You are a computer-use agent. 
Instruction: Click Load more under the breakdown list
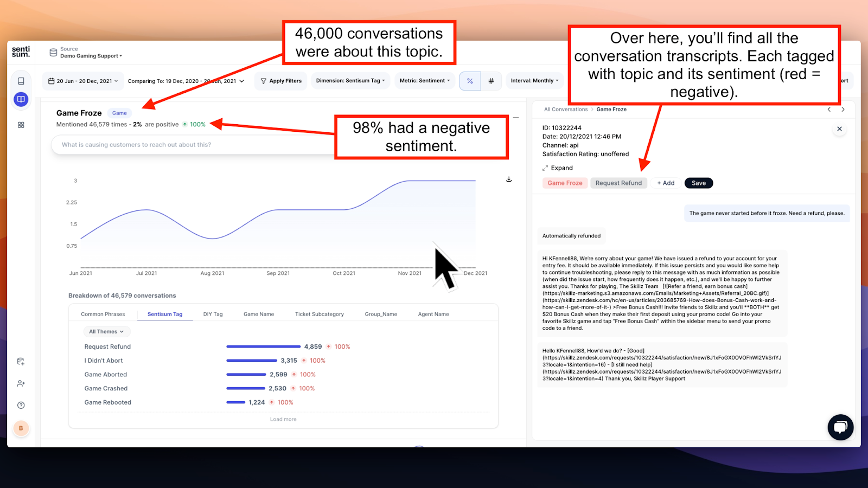pos(283,419)
